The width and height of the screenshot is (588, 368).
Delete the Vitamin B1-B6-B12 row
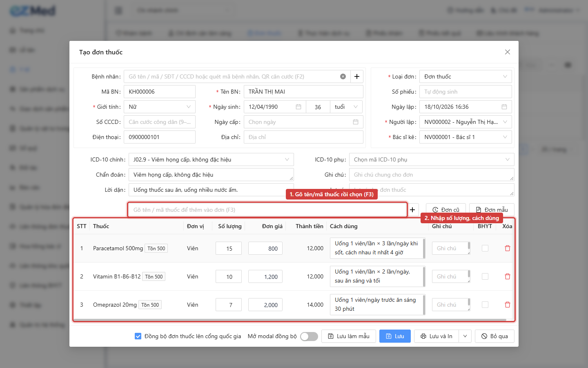coord(508,276)
